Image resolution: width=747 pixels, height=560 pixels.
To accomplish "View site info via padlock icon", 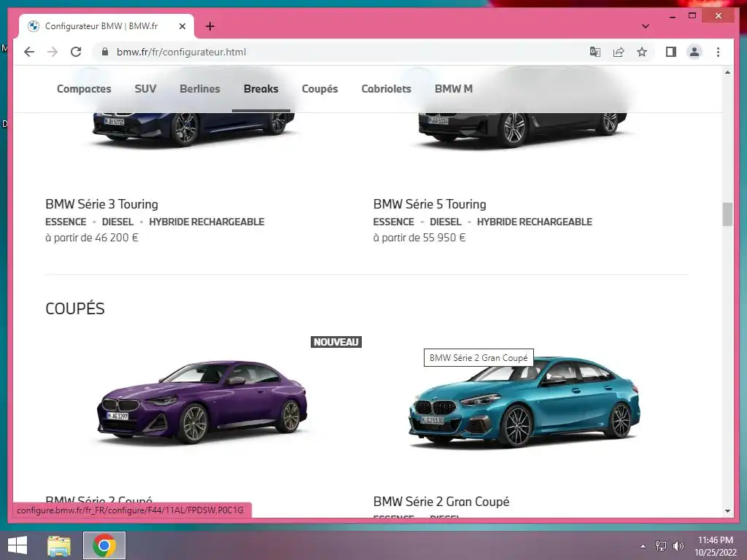I will (105, 52).
